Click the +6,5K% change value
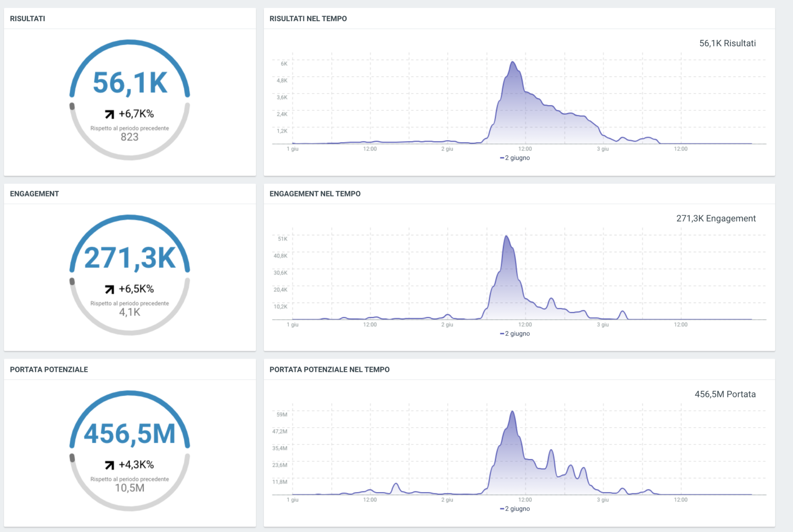The image size is (793, 532). coord(136,289)
